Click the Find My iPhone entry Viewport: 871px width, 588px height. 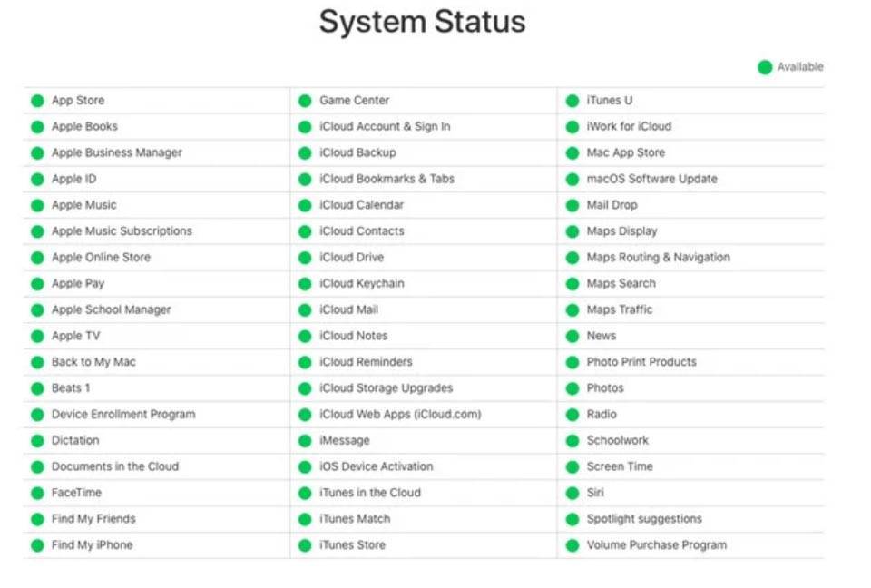pos(92,545)
